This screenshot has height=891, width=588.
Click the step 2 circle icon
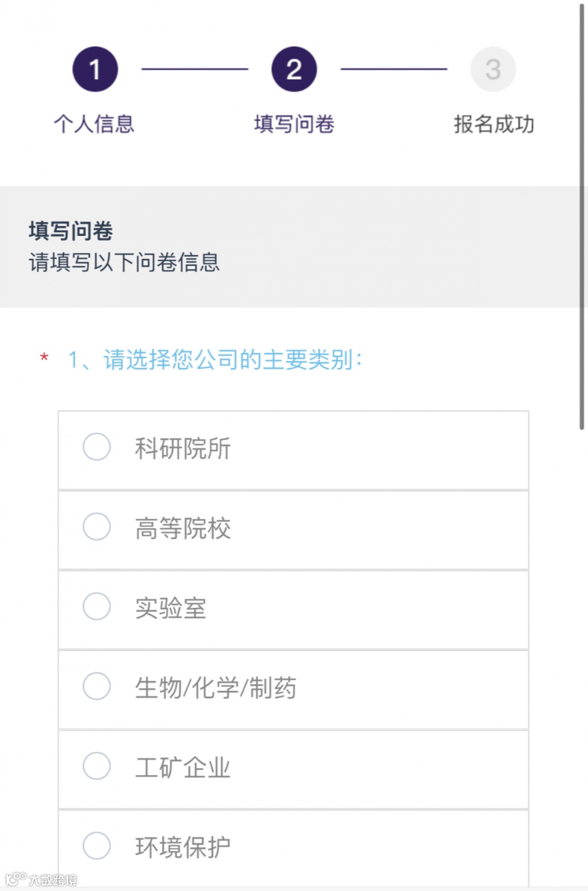coord(294,69)
